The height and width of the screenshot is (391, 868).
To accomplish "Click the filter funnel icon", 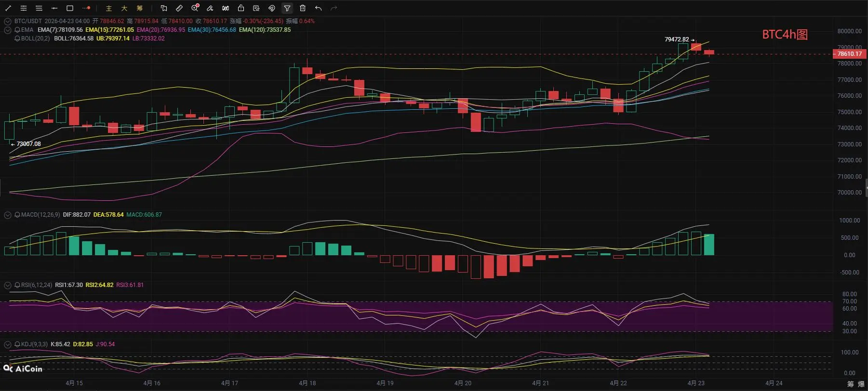I will (287, 8).
